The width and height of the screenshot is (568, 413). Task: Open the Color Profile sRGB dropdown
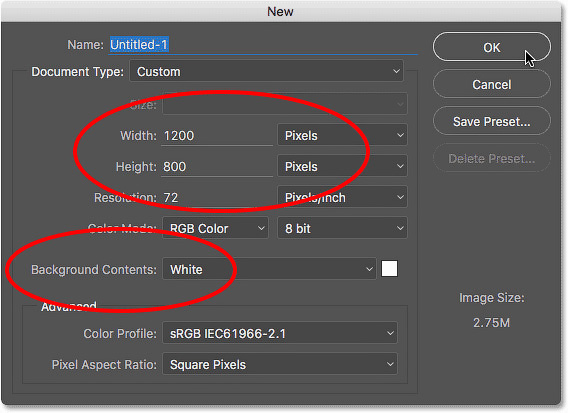pos(280,333)
